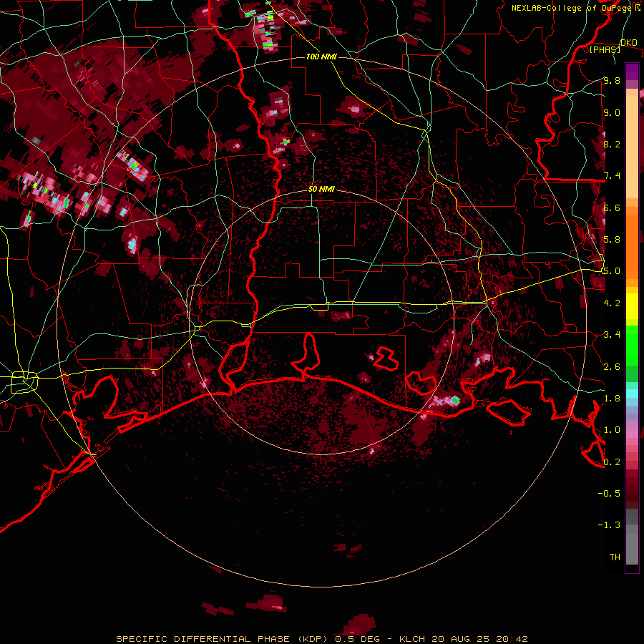Image resolution: width=644 pixels, height=644 pixels.
Task: Click the yellow segment of the color bar
Action: click(632, 306)
